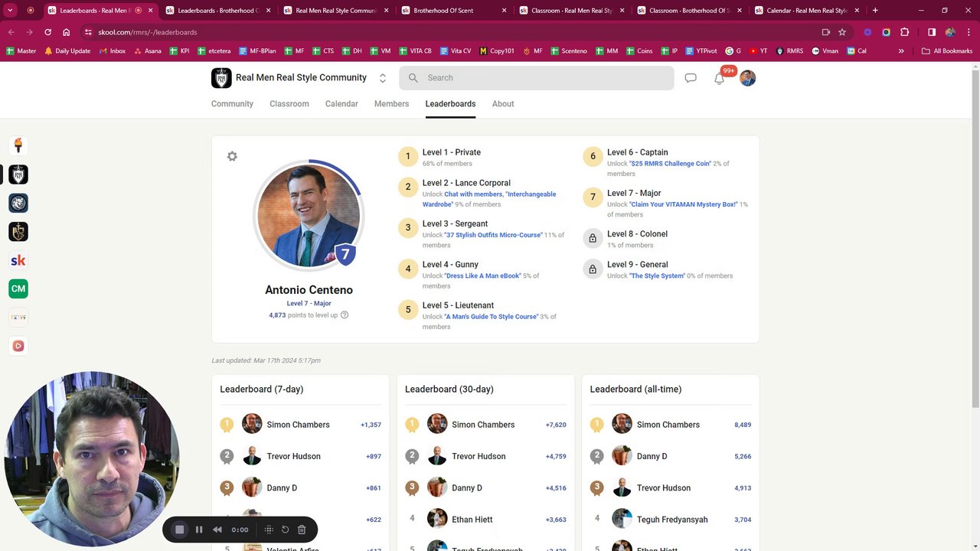980x551 pixels.
Task: Stop the screen recording
Action: click(x=180, y=530)
